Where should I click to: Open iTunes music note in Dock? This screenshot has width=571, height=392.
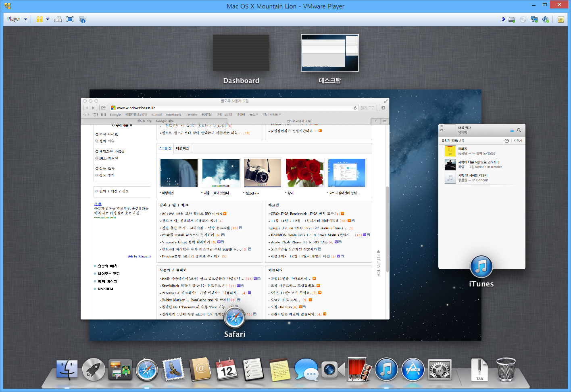386,369
